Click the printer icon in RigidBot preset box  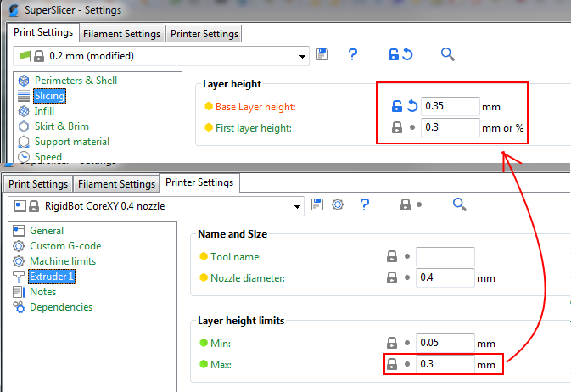click(20, 206)
